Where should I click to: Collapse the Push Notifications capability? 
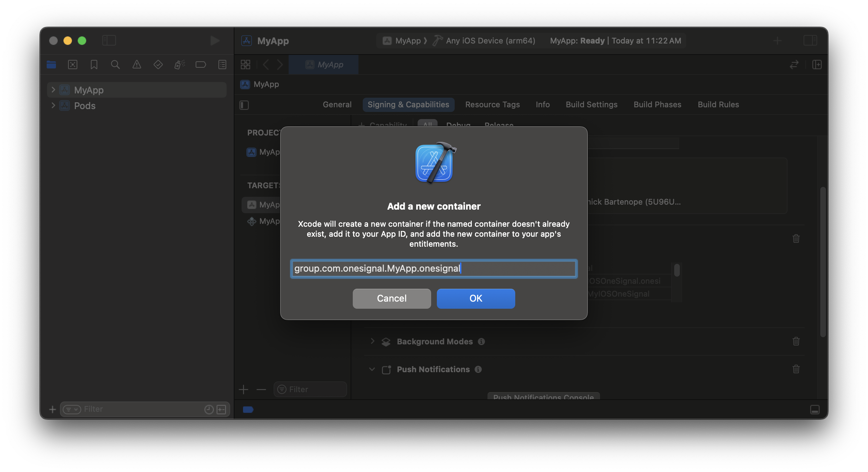372,369
